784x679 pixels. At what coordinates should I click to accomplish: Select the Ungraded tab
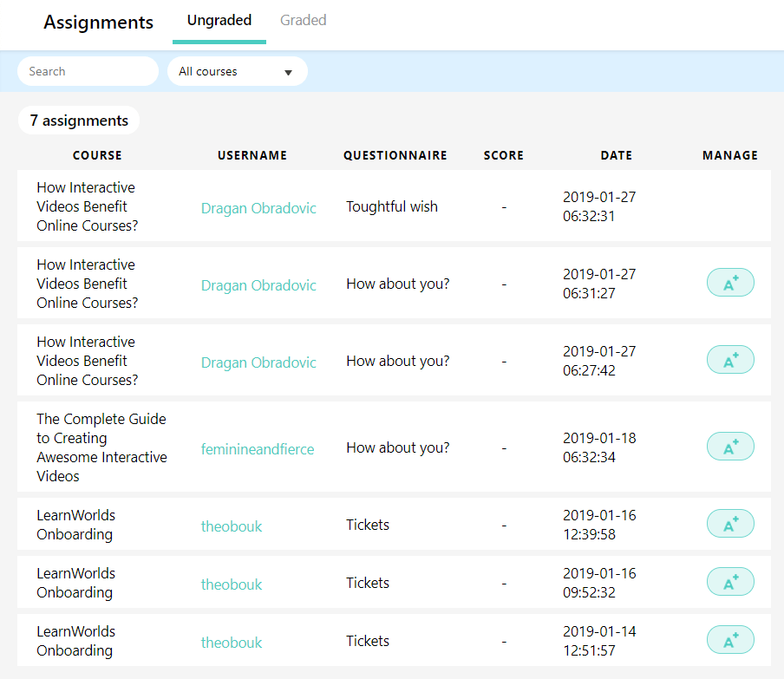click(219, 20)
